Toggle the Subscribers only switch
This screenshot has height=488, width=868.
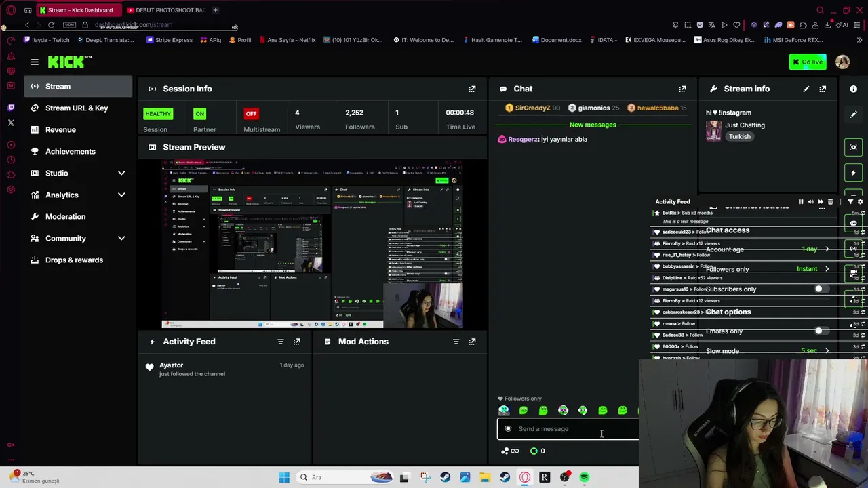(x=821, y=289)
